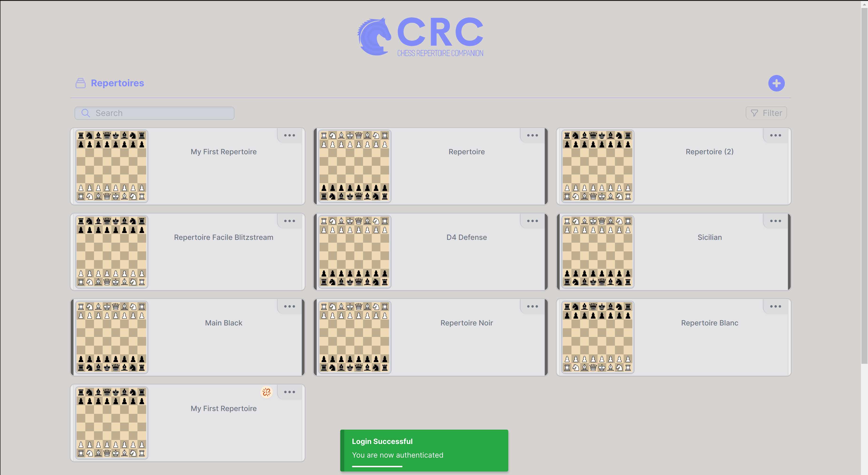Open the D4 Defense board thumbnail

click(355, 251)
